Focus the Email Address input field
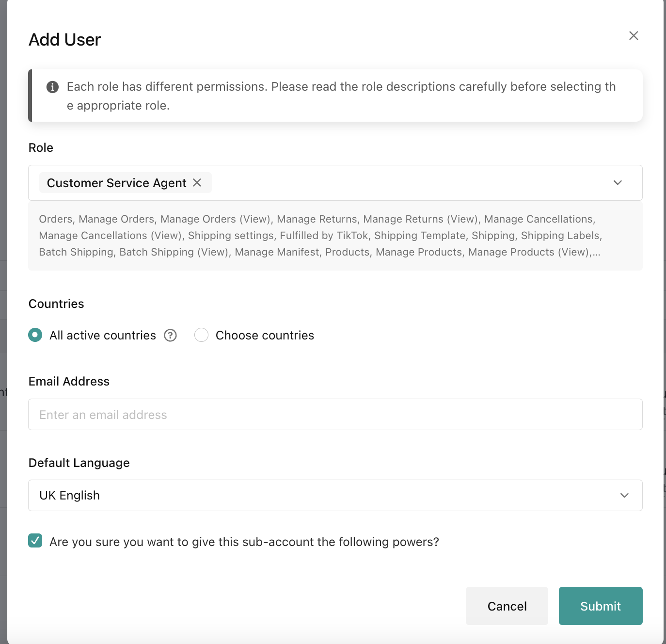 pos(334,415)
